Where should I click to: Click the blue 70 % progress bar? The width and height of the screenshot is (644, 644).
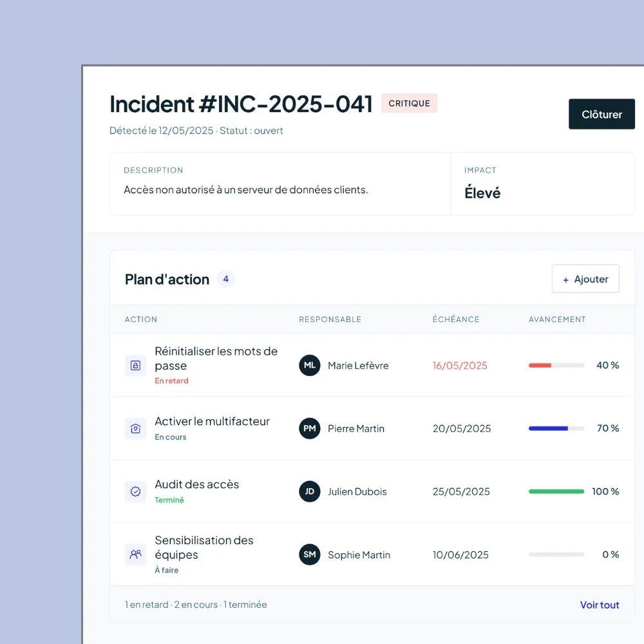click(556, 428)
